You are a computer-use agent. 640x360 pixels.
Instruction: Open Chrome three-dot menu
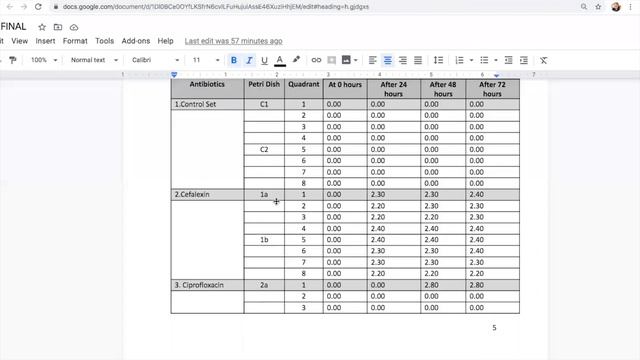[x=630, y=7]
